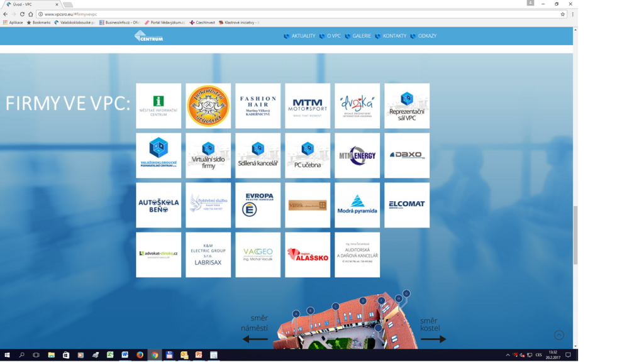Select the MTM Motorsport logo tile
The width and height of the screenshot is (644, 362).
(x=308, y=106)
